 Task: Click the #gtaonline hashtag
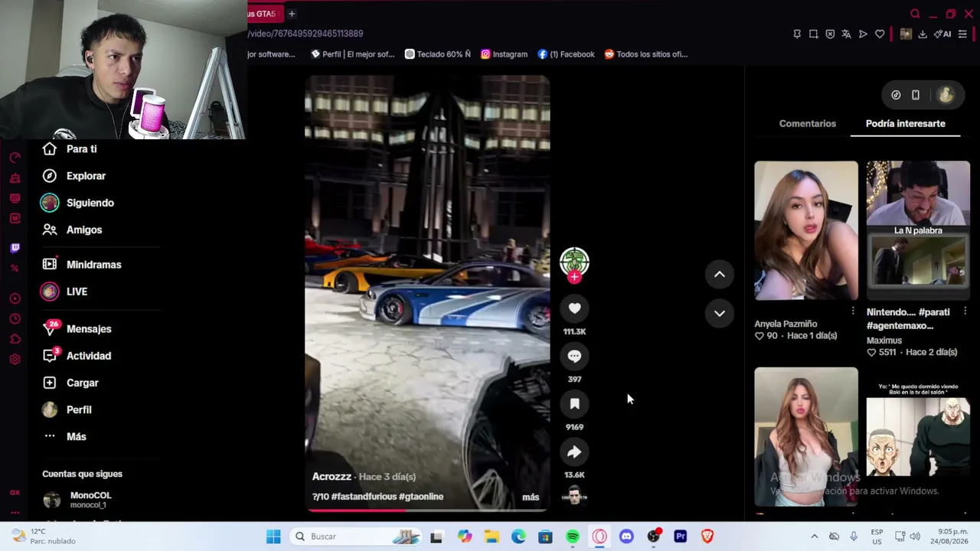click(x=421, y=497)
